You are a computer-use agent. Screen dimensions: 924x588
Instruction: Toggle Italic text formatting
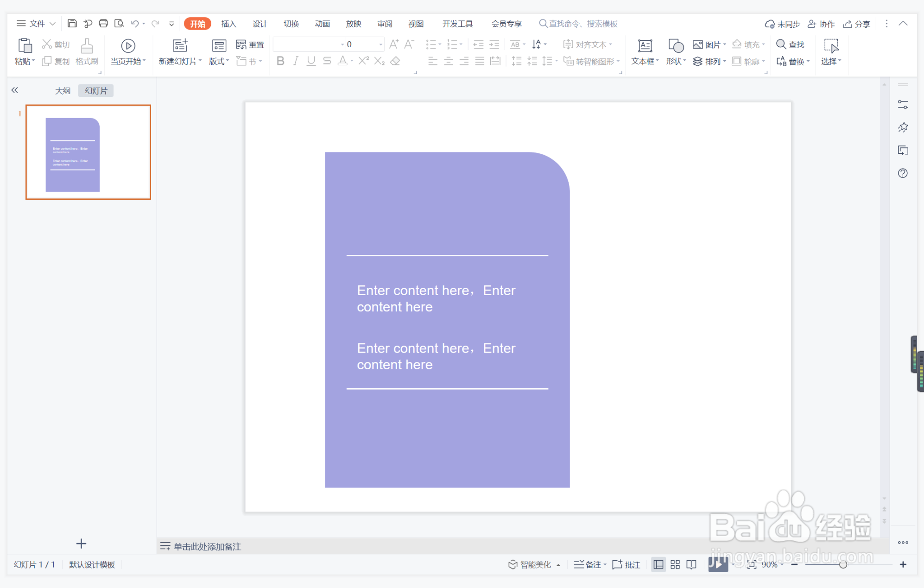point(296,61)
